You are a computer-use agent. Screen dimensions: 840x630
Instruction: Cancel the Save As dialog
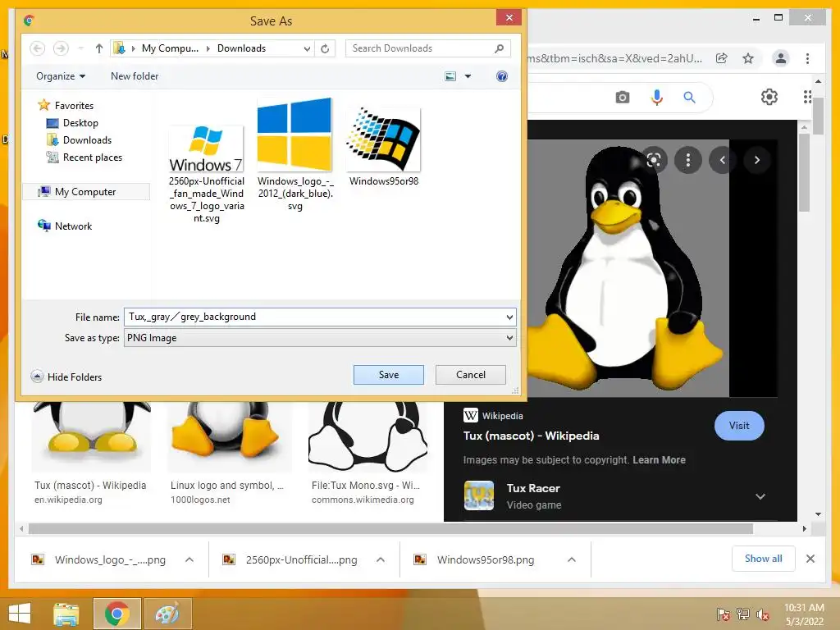click(470, 375)
